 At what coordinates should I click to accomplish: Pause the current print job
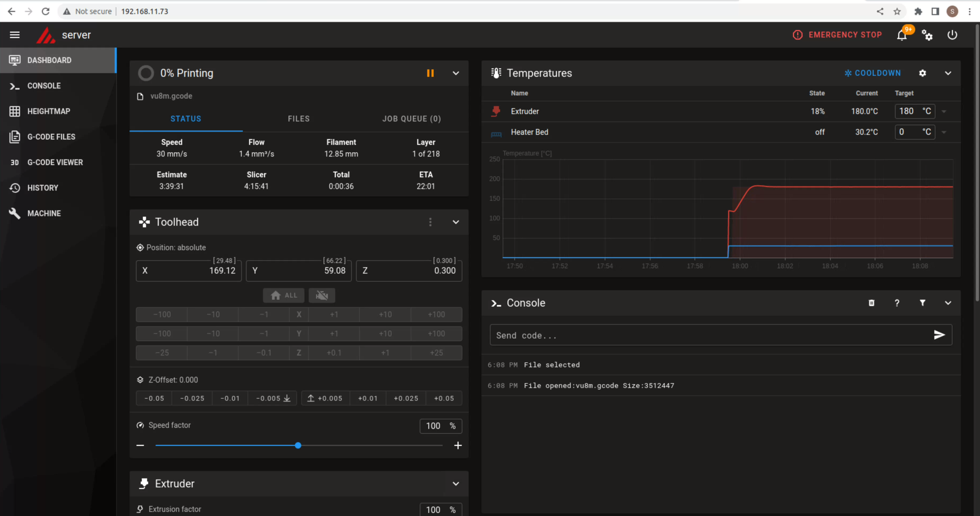(x=430, y=73)
